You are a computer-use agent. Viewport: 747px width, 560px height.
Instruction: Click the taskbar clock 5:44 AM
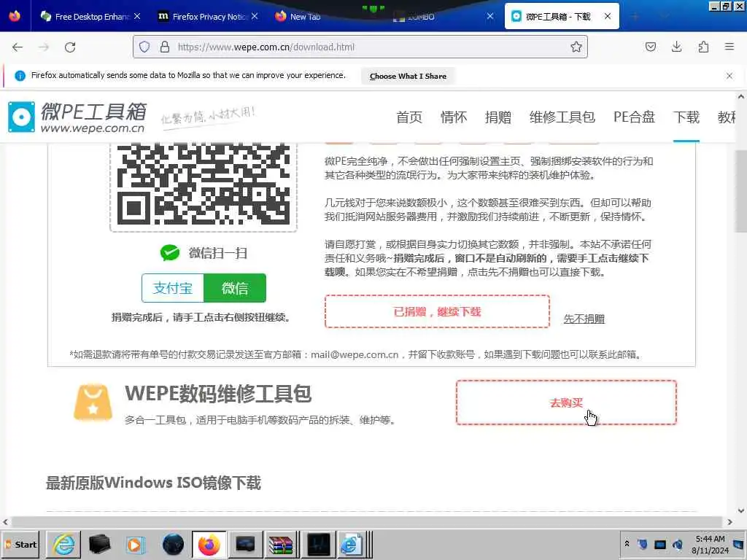pyautogui.click(x=710, y=539)
